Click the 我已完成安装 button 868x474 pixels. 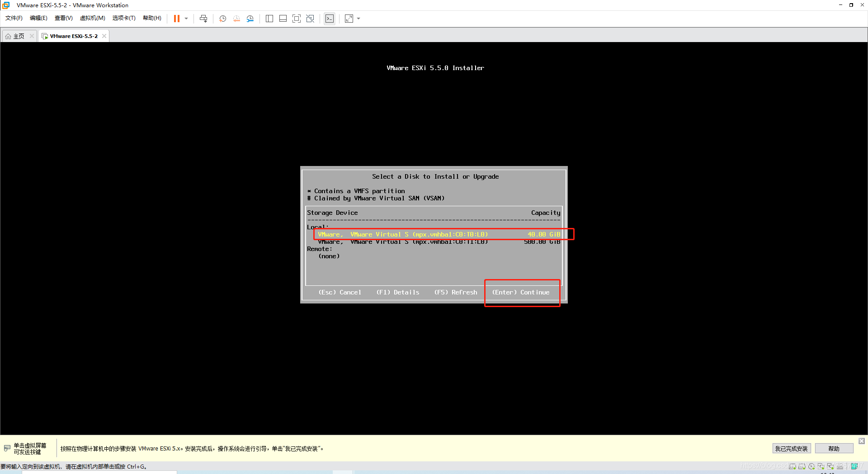point(791,449)
